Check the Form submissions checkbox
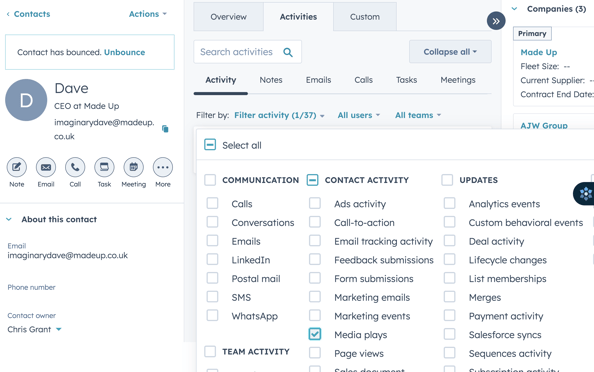This screenshot has width=594, height=372. coord(315,278)
